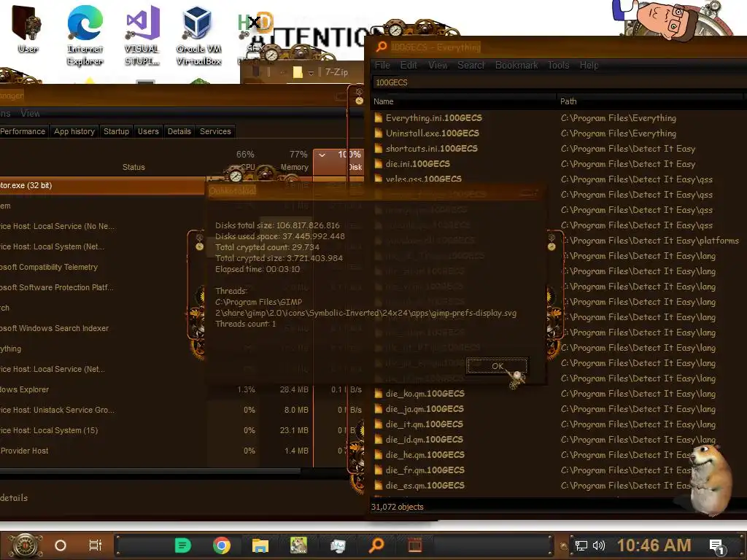
Task: Switch to Users tab in Task Manager
Action: 148,131
